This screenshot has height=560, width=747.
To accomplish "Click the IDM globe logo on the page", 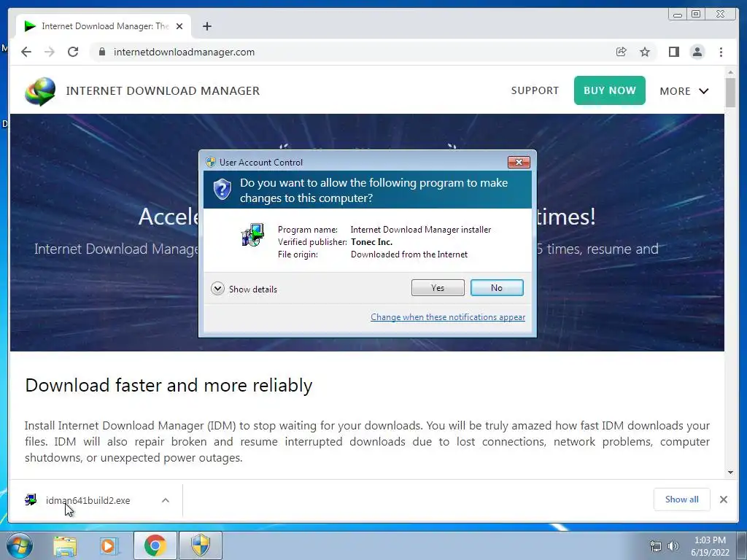I will click(40, 91).
